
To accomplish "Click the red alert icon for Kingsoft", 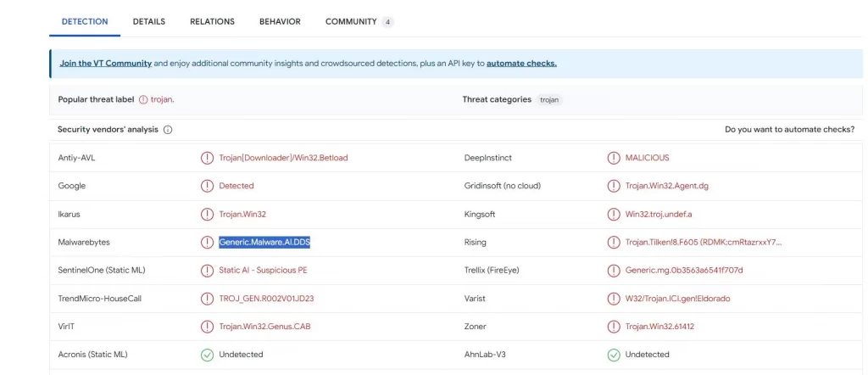I will pyautogui.click(x=614, y=214).
